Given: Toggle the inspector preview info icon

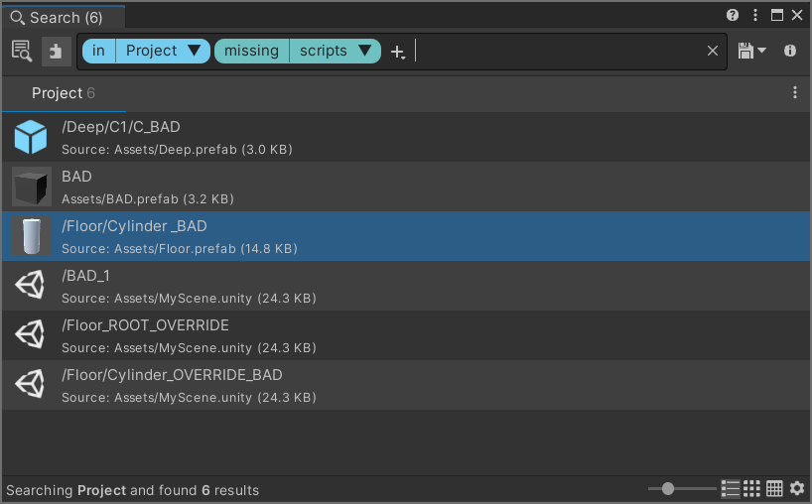Looking at the screenshot, I should (790, 51).
